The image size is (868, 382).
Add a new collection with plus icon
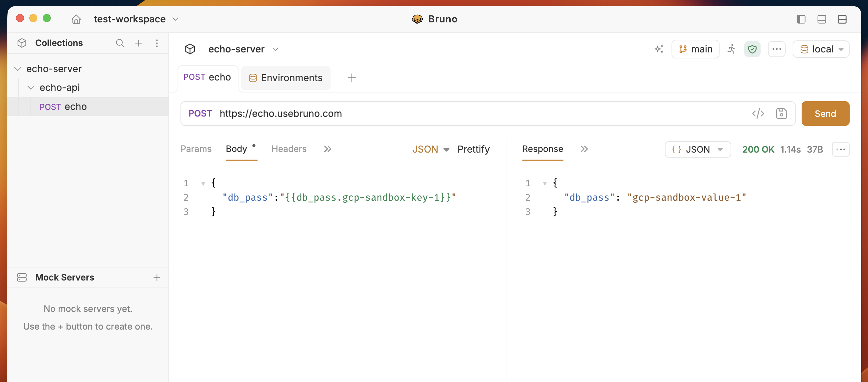pos(138,43)
